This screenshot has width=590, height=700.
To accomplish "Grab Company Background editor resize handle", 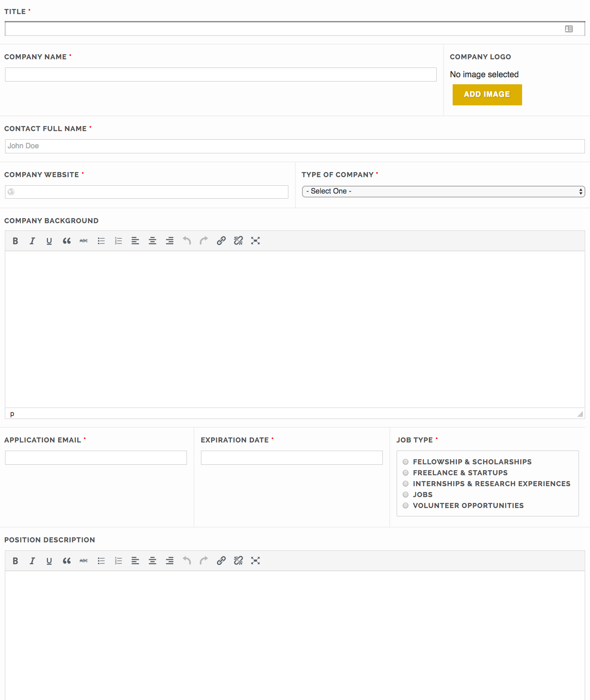I will click(580, 414).
